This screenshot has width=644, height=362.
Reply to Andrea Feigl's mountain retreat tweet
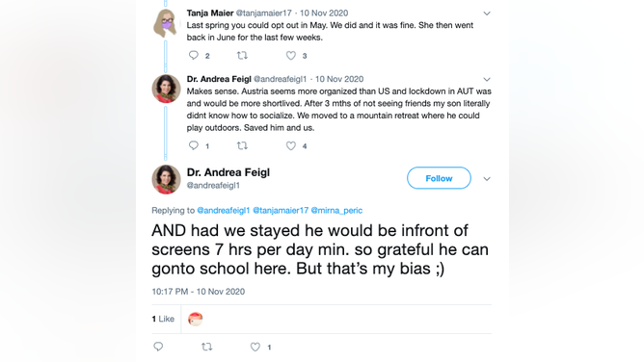194,145
